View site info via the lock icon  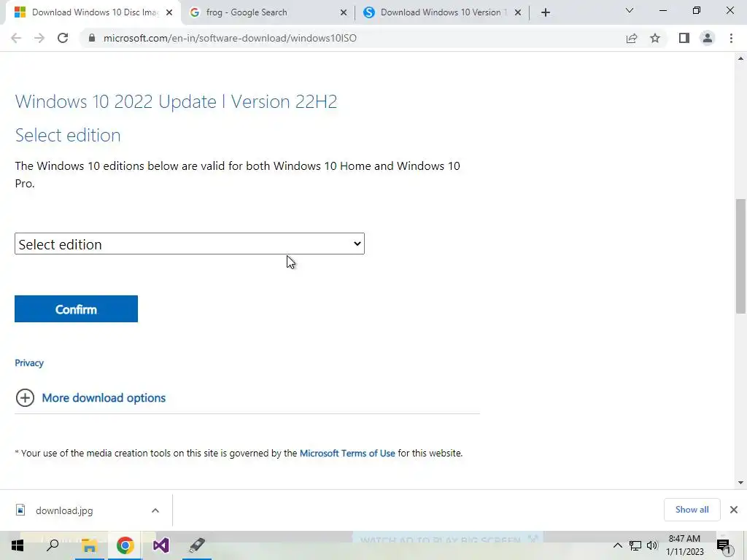pyautogui.click(x=92, y=38)
